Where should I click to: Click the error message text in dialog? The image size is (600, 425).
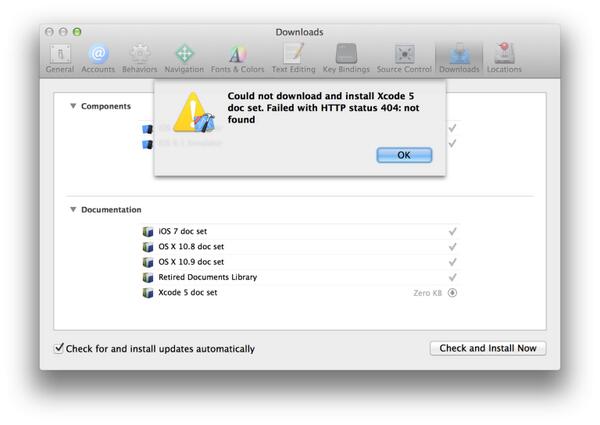(x=323, y=107)
